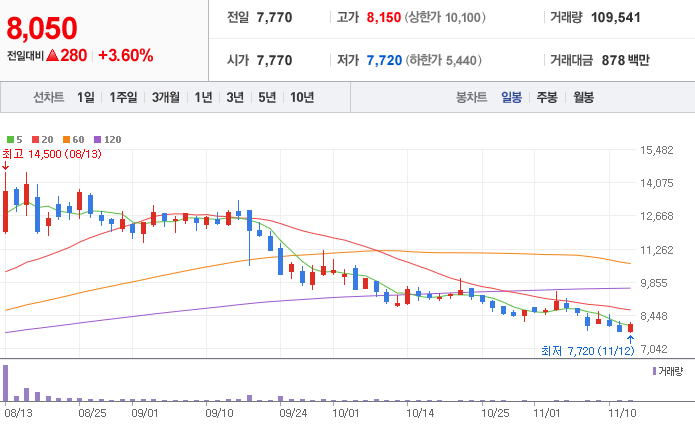Image resolution: width=695 pixels, height=433 pixels.
Task: Click the 09/01 date axis label
Action: (145, 413)
